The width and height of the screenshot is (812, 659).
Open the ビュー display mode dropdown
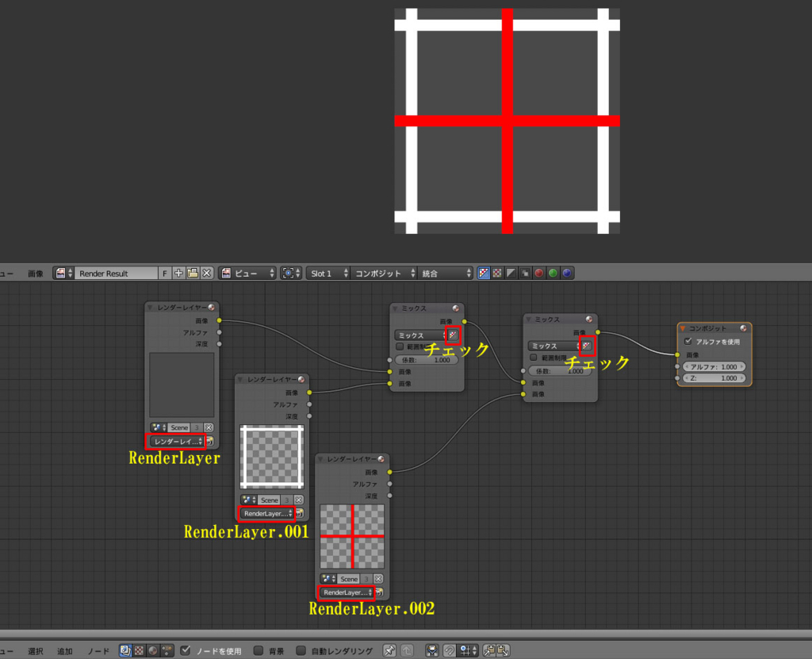(x=247, y=273)
